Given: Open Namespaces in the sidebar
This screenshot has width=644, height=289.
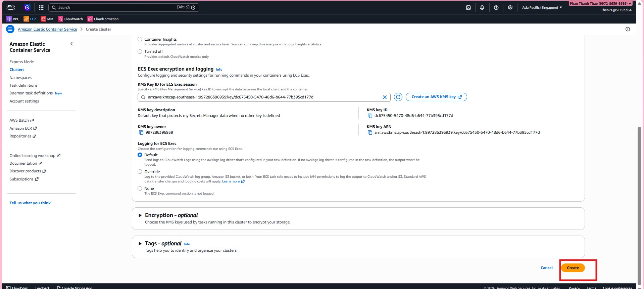Looking at the screenshot, I should tap(20, 78).
